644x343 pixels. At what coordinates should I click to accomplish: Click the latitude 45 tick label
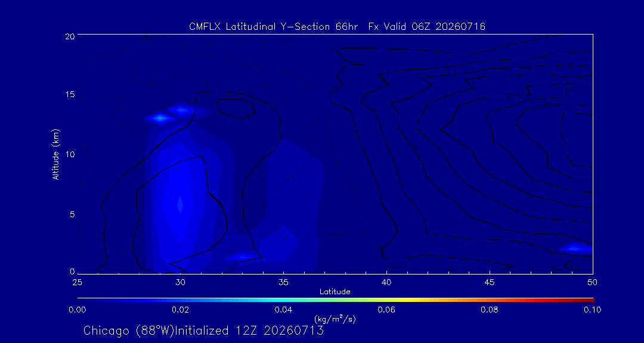pos(490,282)
